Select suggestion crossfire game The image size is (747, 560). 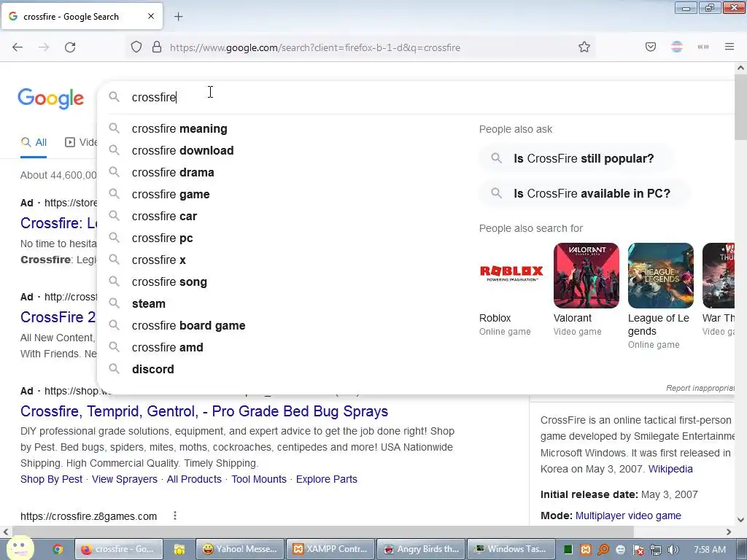[171, 194]
